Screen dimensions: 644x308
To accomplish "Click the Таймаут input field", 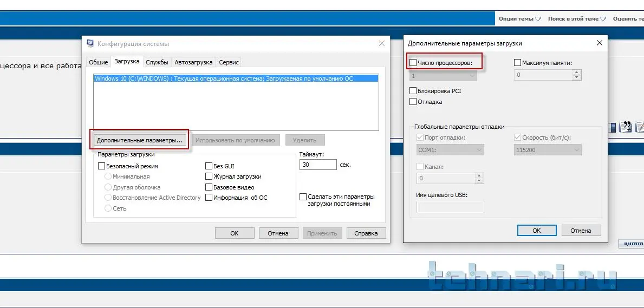I will point(318,164).
